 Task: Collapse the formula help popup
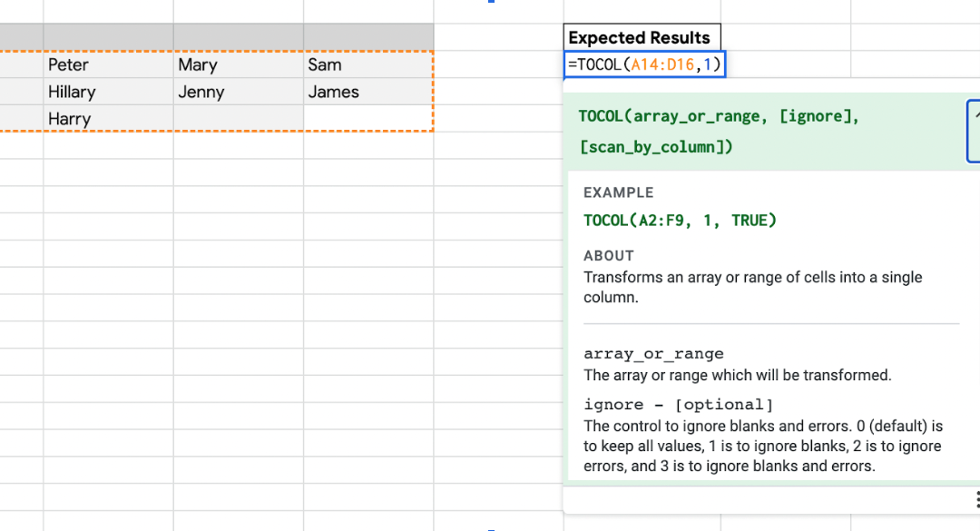point(975,131)
